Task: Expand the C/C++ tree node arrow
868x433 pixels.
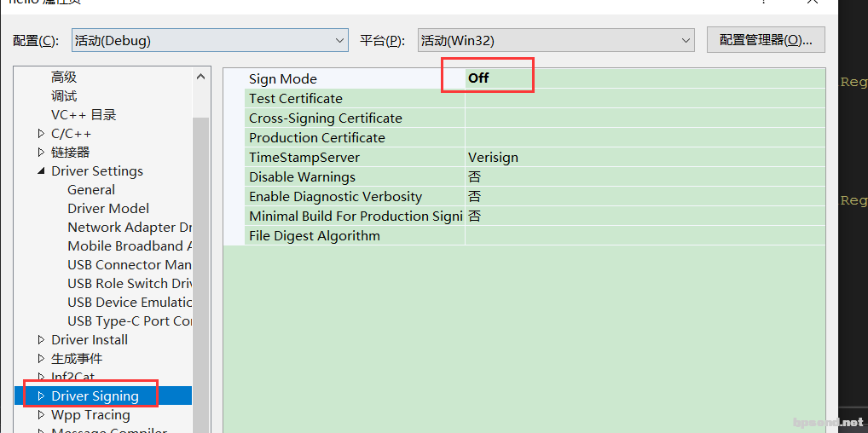Action: (41, 134)
